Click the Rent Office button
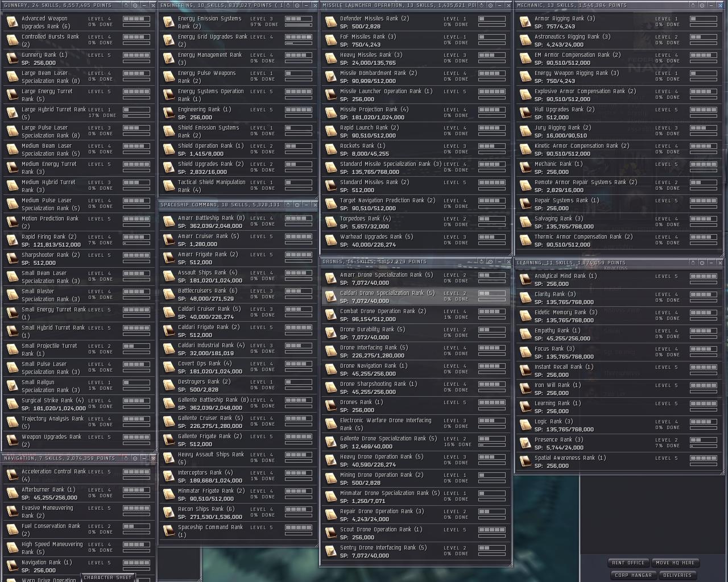The image size is (728, 582). [x=628, y=563]
